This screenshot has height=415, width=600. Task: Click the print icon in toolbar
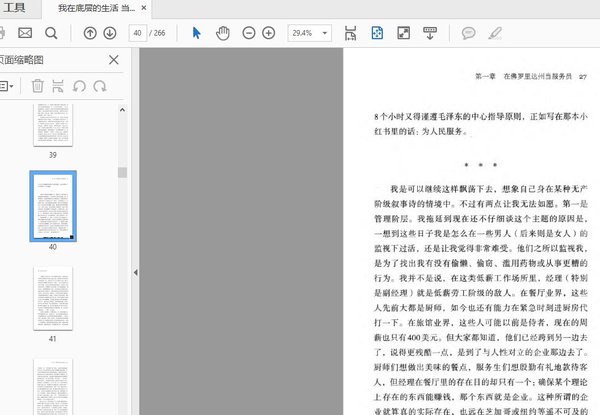(3, 33)
